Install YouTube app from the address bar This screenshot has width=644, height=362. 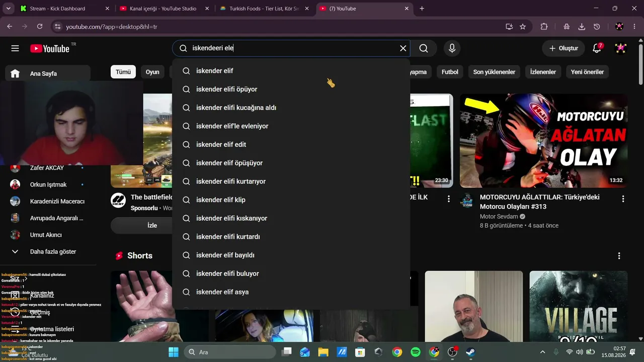(x=509, y=27)
